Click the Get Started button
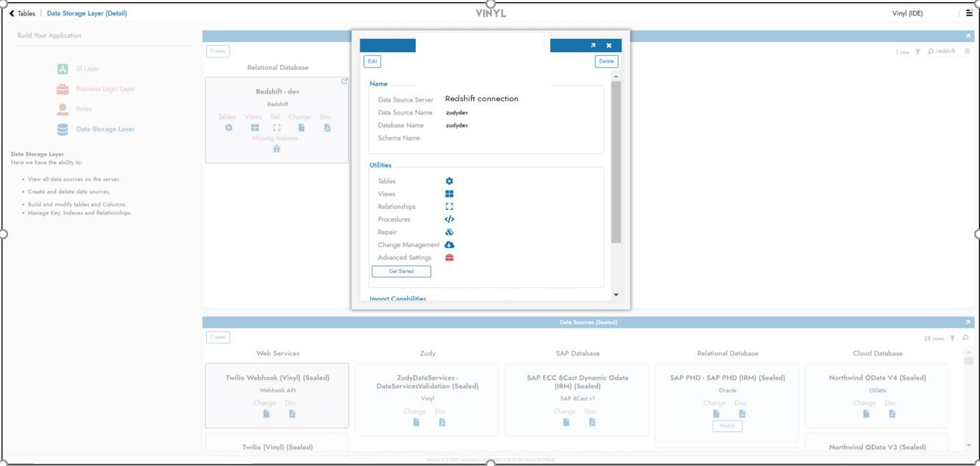This screenshot has height=466, width=980. pos(401,272)
